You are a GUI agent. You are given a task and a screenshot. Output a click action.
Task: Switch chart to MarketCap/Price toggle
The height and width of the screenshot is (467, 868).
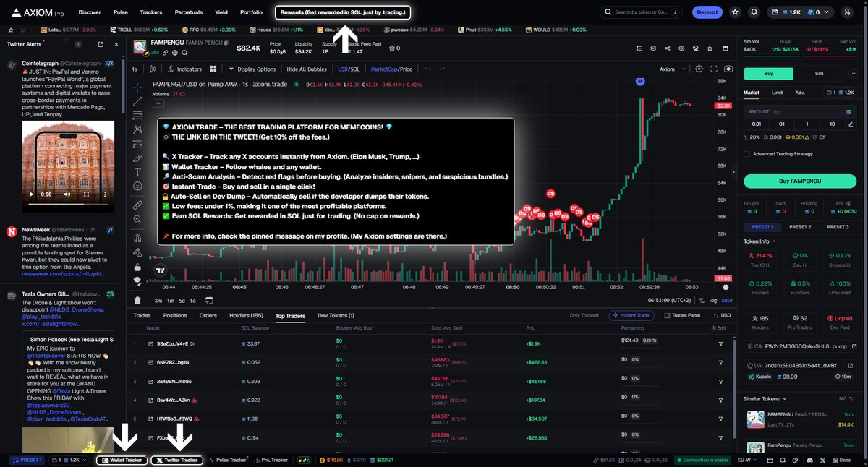click(x=391, y=69)
